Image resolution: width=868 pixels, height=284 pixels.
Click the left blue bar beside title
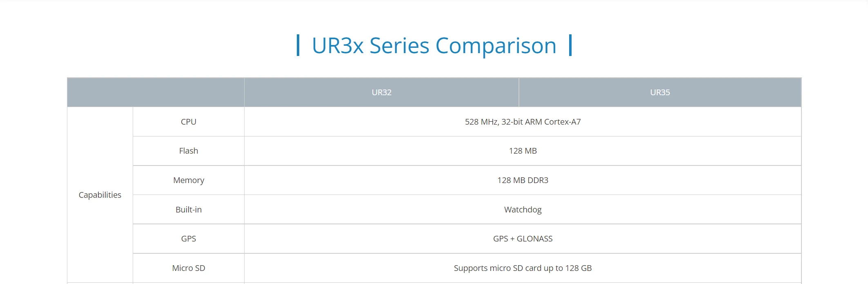pos(298,45)
